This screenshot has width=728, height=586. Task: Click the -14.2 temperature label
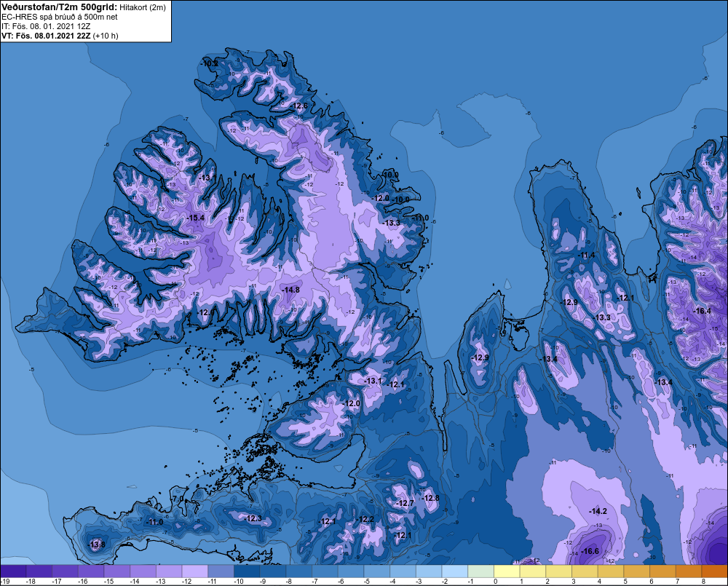tap(598, 511)
